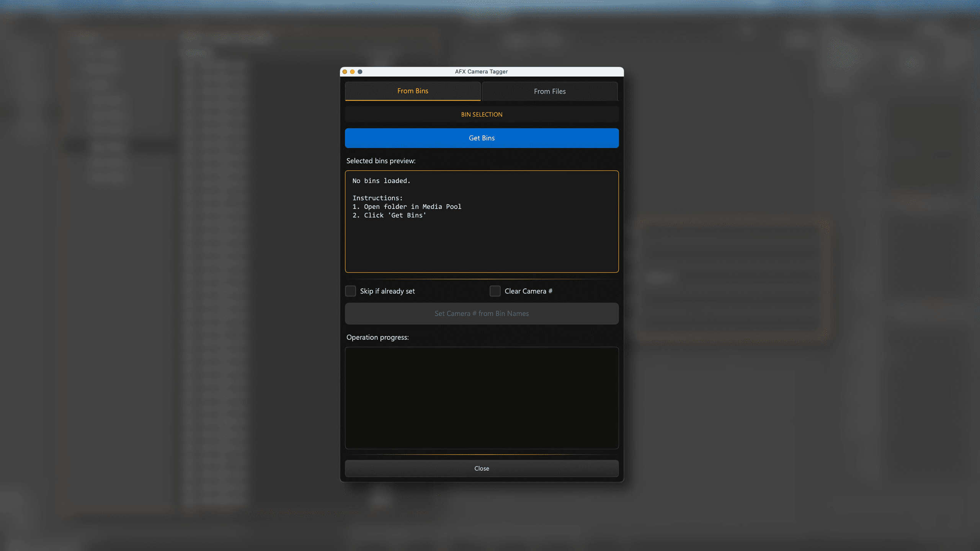Click the 'Clear Camera #' label text
Screen dimensions: 980x551
point(528,291)
